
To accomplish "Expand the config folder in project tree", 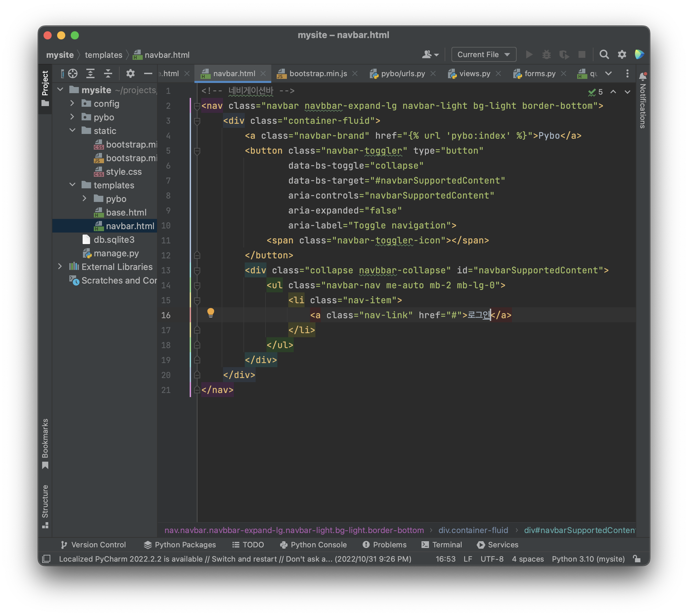I will (x=72, y=103).
